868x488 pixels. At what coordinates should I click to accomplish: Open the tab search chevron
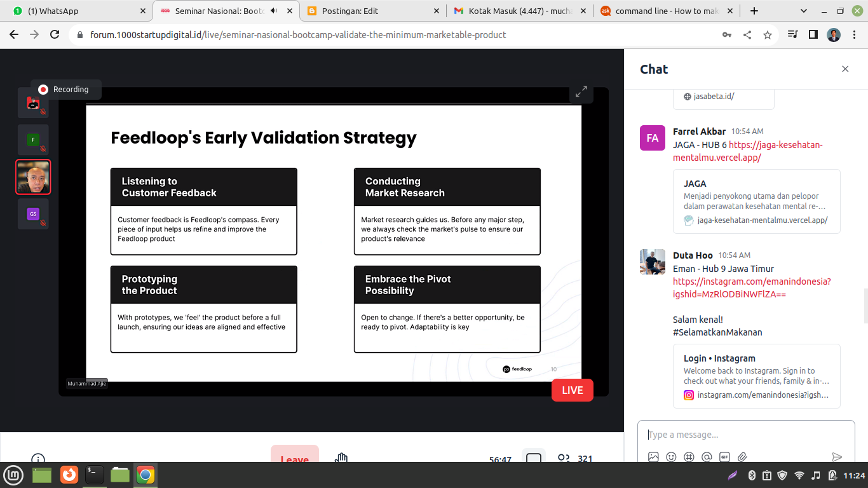(803, 11)
